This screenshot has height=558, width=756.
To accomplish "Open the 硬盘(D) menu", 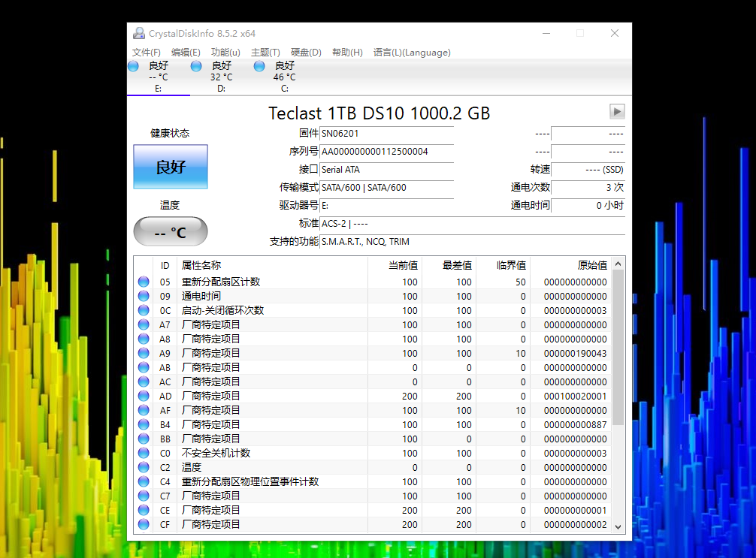I will (x=306, y=52).
